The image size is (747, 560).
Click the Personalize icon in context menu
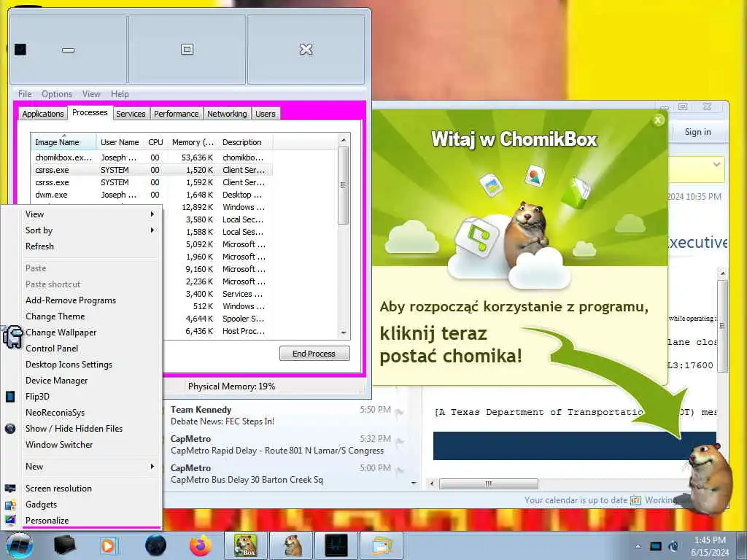10,521
